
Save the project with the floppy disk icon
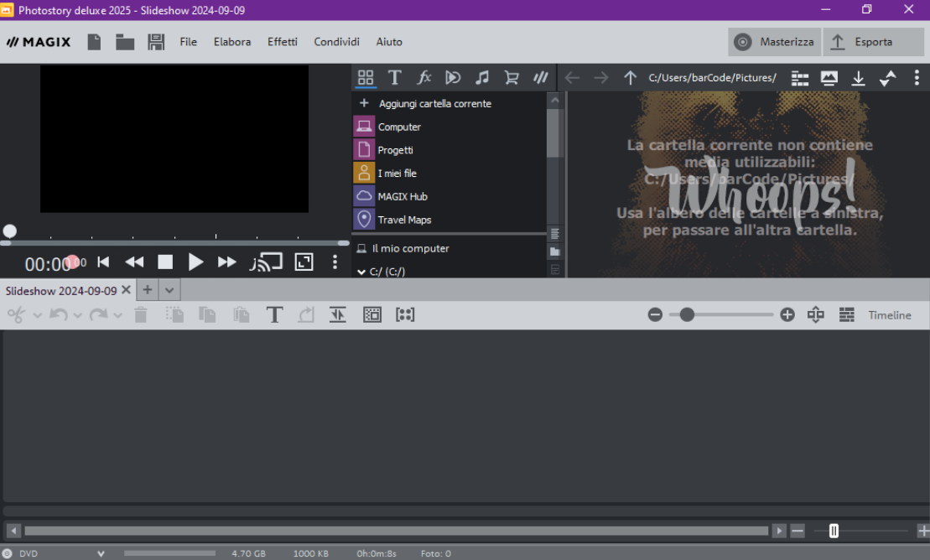point(156,42)
